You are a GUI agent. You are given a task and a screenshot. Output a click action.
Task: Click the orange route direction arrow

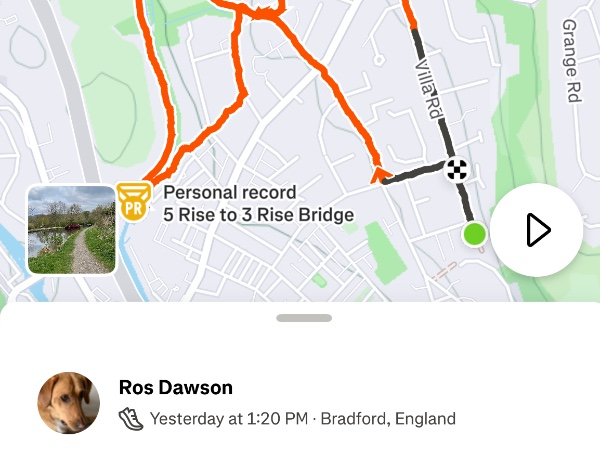(x=381, y=176)
